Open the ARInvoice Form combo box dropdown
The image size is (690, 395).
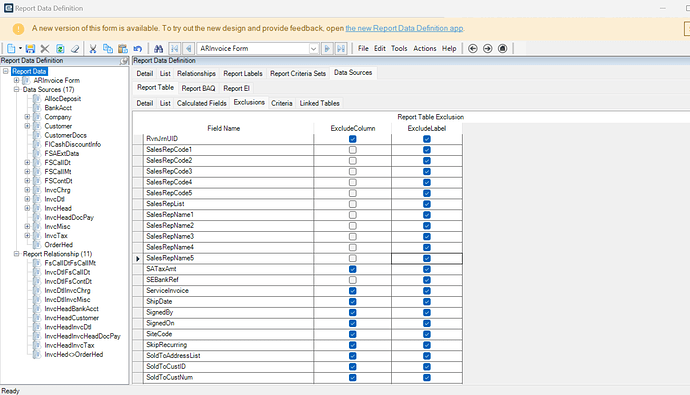[313, 48]
